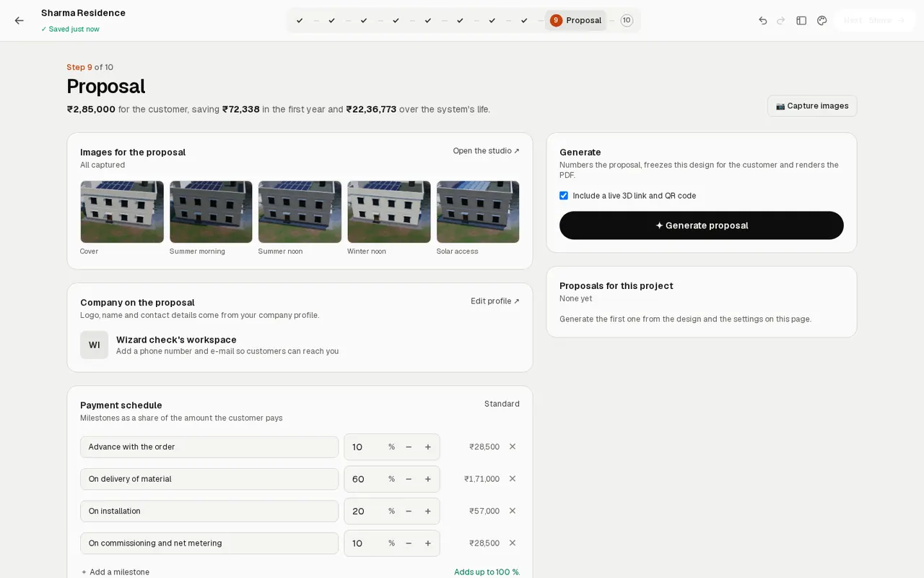924x578 pixels.
Task: Click the Generate proposal button
Action: pos(702,225)
